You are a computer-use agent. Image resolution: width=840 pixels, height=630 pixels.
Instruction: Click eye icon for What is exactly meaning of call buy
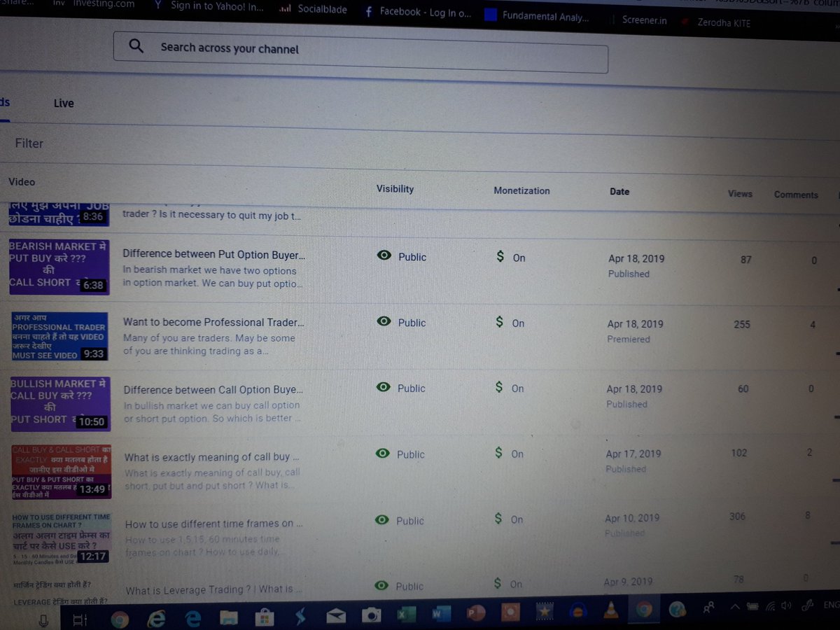click(382, 453)
